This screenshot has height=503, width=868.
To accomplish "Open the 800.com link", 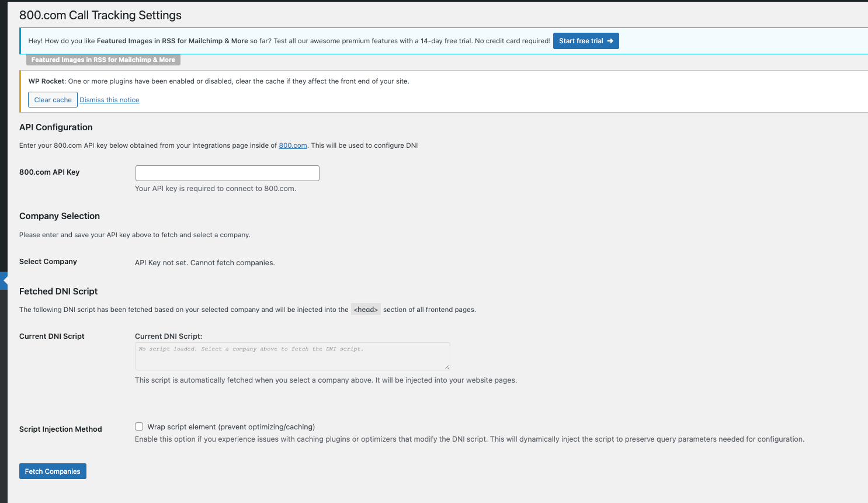I will pos(293,145).
